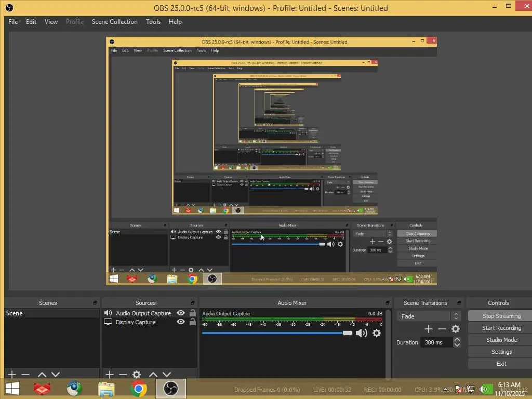Open the Fade transition dropdown
This screenshot has width=532, height=399.
coord(429,316)
